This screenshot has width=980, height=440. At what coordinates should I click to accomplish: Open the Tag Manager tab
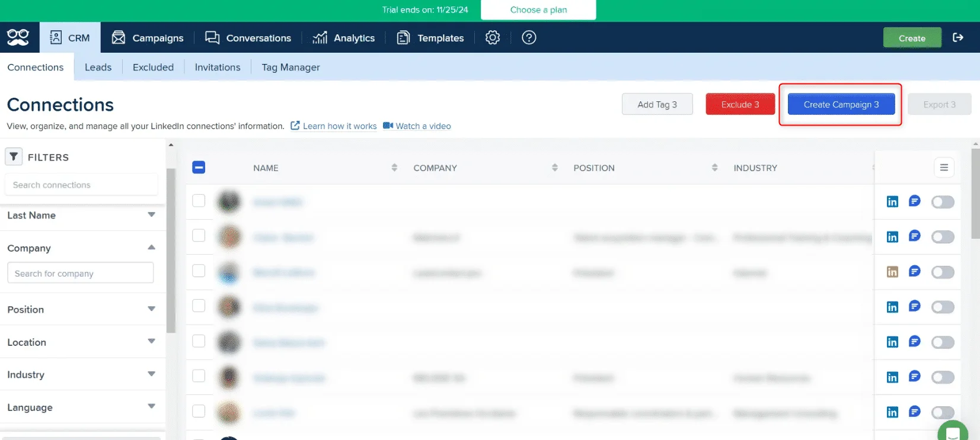(x=291, y=67)
